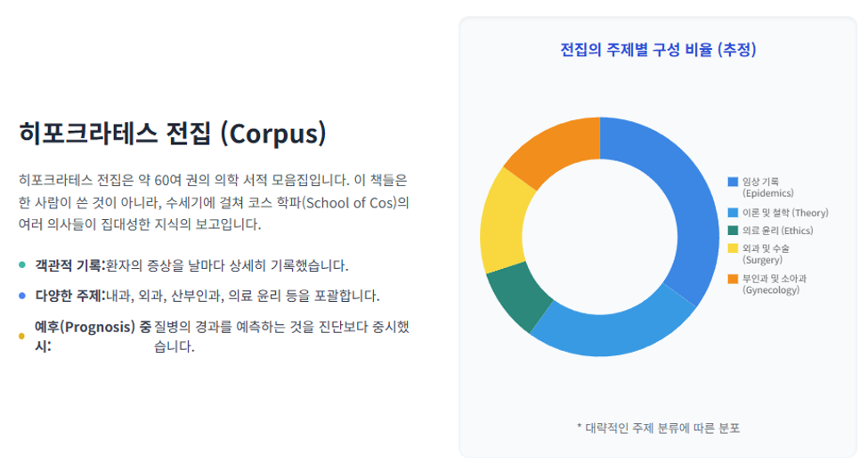Toggle the 부인과 및 소아과 (Gynecology) legend label
868x472 pixels.
coord(775,284)
